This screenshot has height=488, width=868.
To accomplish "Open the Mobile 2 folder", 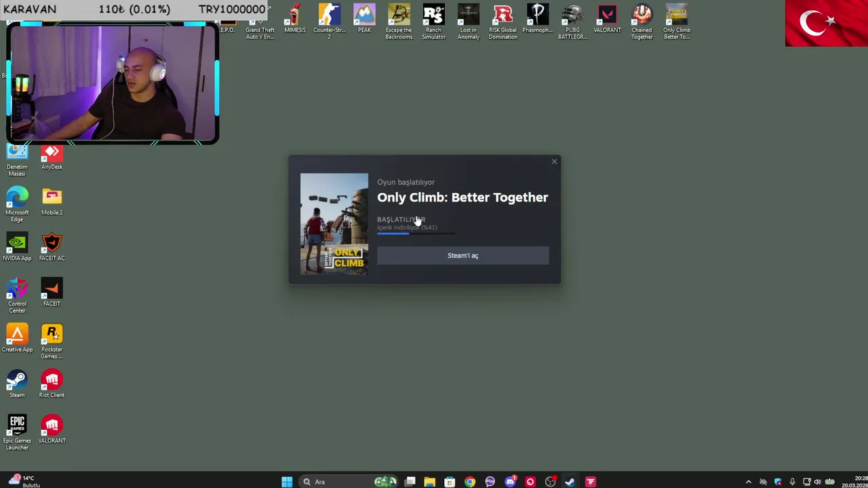I will coord(52,201).
